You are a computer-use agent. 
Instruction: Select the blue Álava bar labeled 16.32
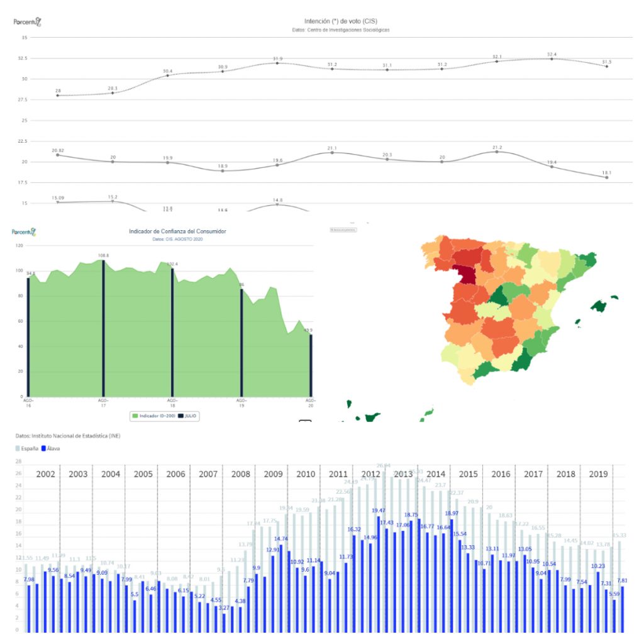[x=354, y=584]
